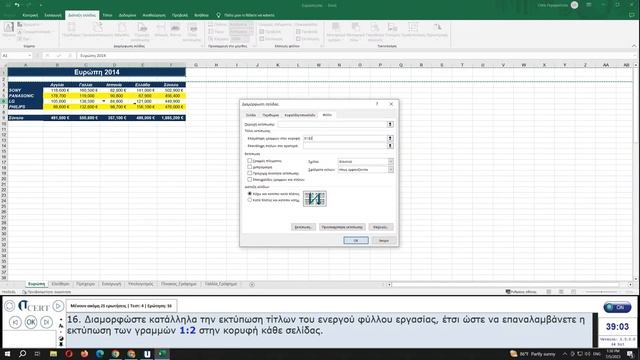
Task: Click the help question mark in the dialog
Action: click(377, 104)
